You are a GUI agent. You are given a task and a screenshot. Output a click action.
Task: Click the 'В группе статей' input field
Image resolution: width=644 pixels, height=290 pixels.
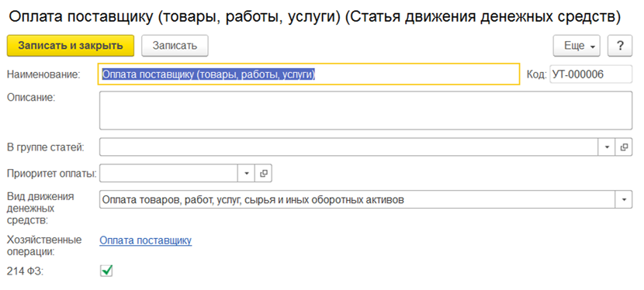tap(348, 147)
